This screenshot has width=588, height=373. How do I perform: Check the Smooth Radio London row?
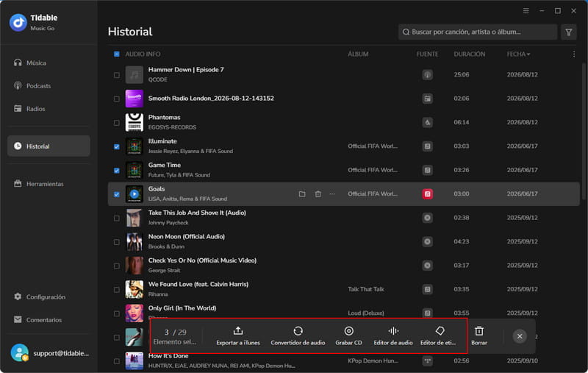pos(117,99)
